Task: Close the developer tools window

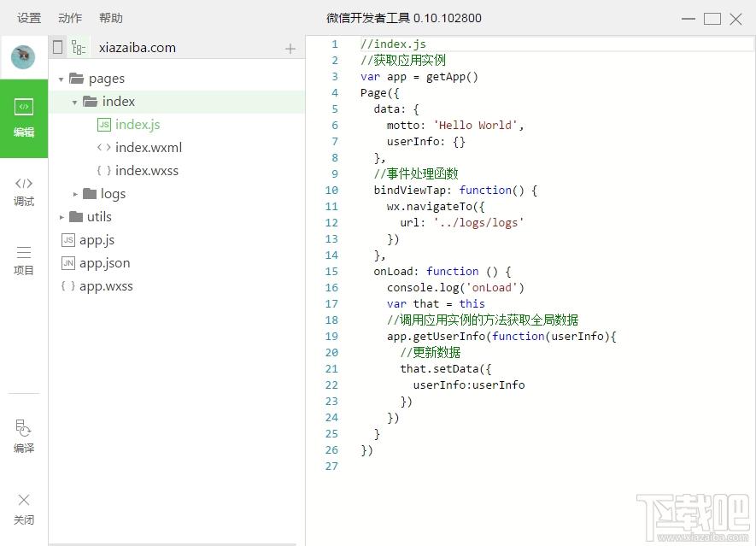Action: click(x=735, y=19)
